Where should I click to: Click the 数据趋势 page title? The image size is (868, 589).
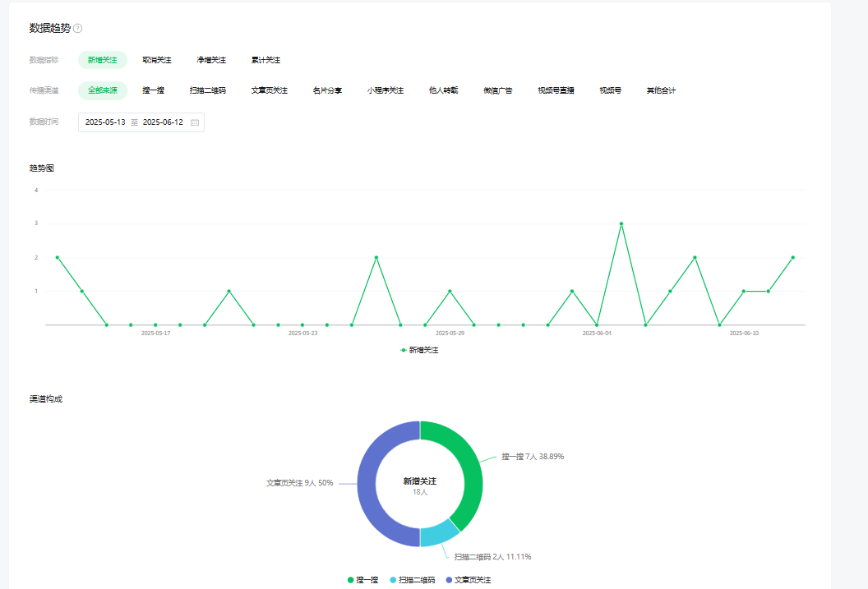50,28
